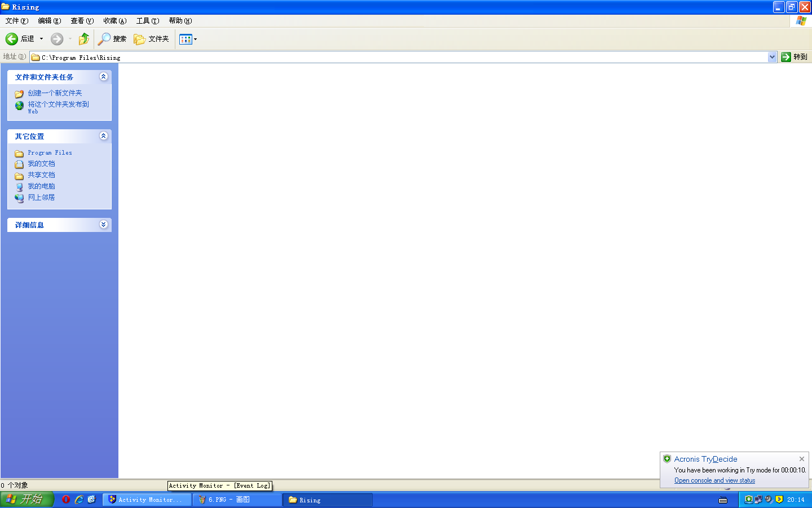The image size is (812, 508).
Task: Minimize the Rising explorer window
Action: (779, 7)
